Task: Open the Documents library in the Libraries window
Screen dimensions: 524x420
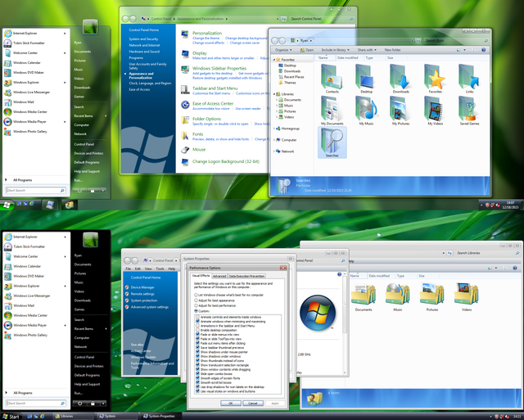Action: coord(364,296)
